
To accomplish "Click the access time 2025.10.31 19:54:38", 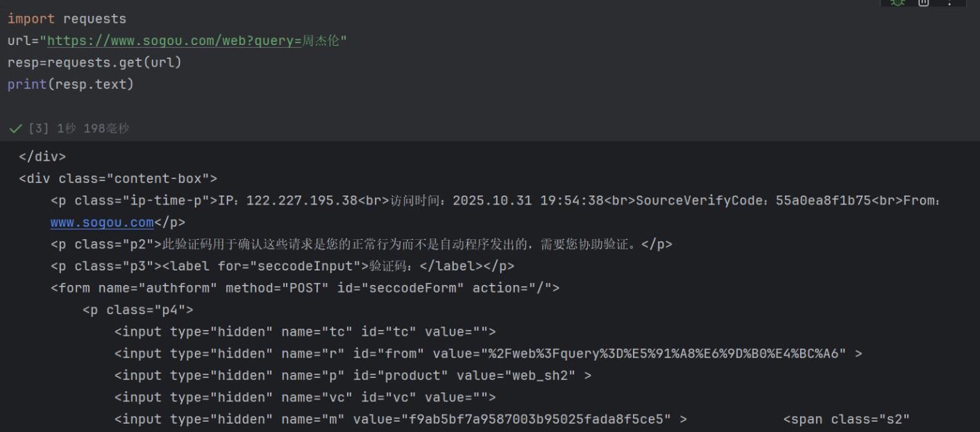I will [528, 201].
